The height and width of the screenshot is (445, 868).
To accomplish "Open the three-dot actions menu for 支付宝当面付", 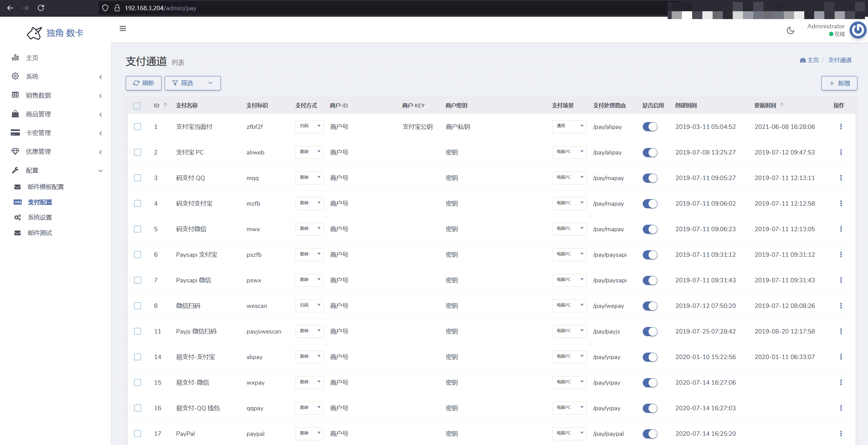I will (841, 127).
